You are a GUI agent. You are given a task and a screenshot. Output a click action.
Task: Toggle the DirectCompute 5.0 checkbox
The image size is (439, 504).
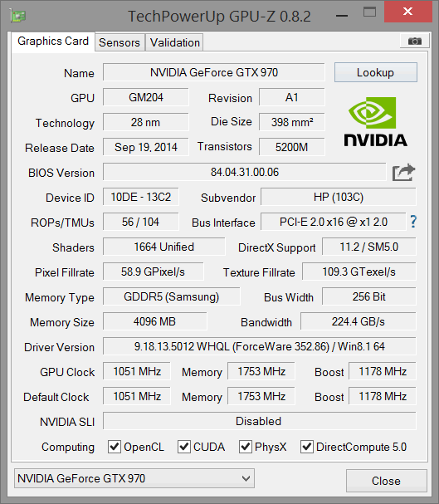pyautogui.click(x=307, y=447)
